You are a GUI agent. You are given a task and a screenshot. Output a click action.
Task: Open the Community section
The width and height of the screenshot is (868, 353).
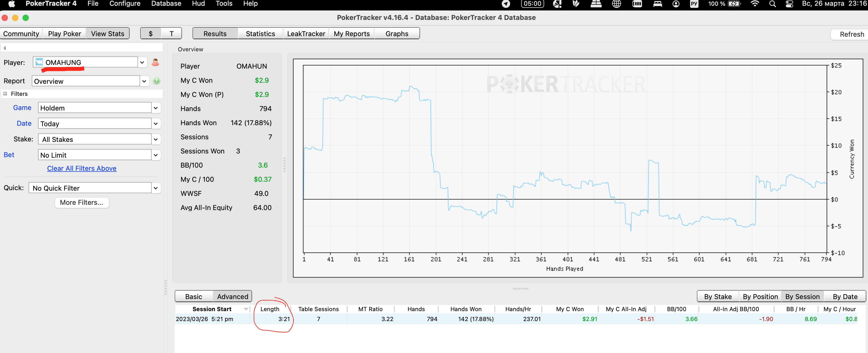click(21, 33)
